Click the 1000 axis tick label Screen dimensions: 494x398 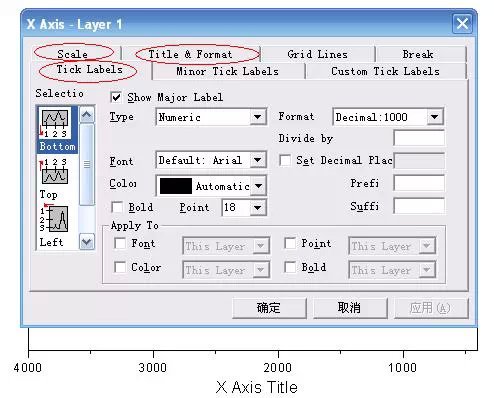pyautogui.click(x=403, y=368)
